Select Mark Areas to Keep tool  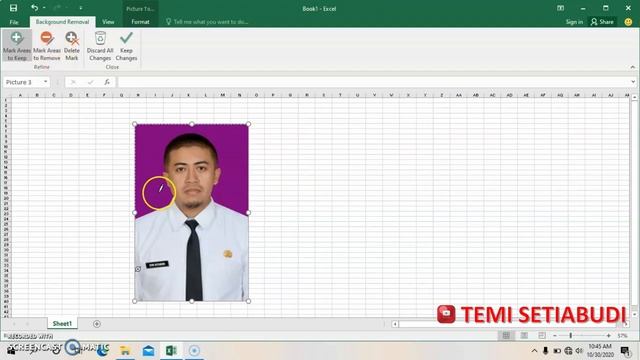tap(17, 46)
